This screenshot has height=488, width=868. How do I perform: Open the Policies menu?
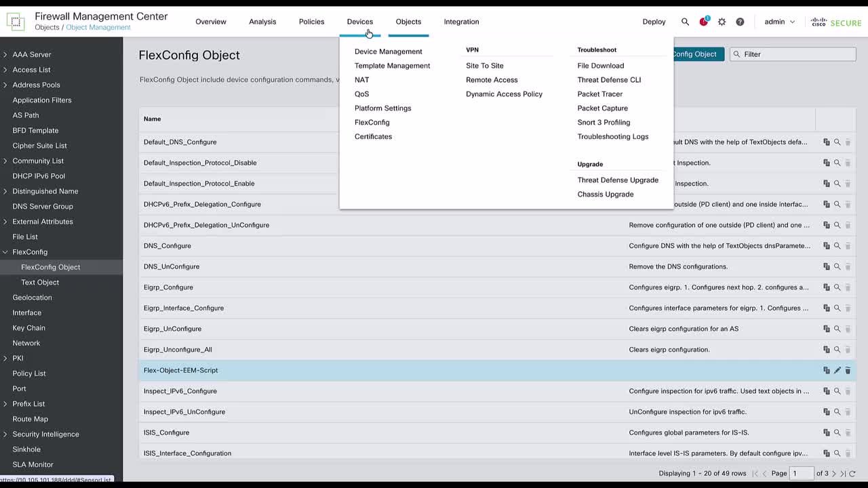311,22
